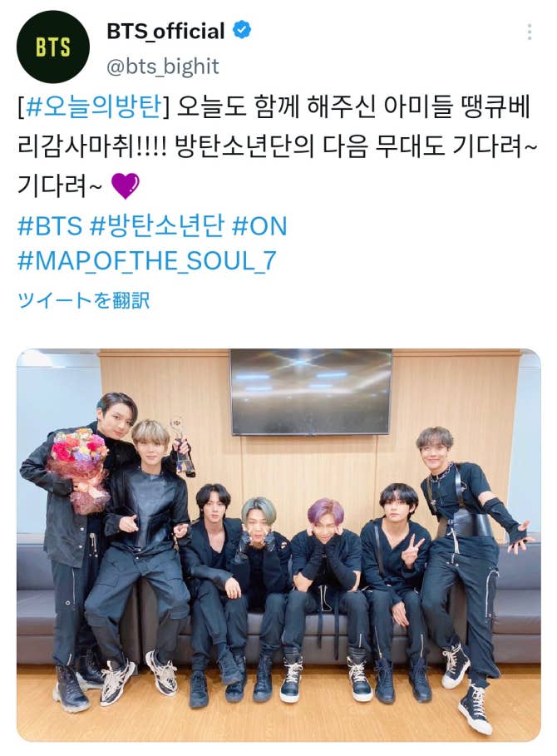
Task: Open the BTS profile avatar
Action: [53, 47]
